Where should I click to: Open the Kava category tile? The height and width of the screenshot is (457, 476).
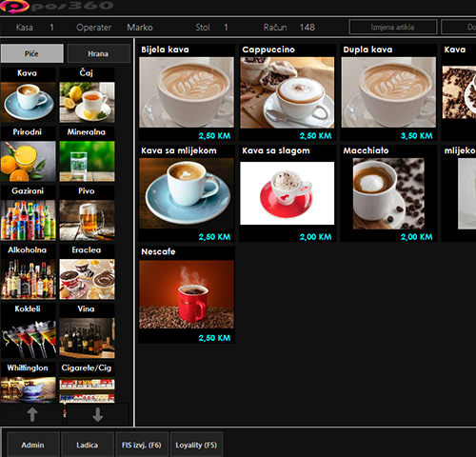coord(29,95)
